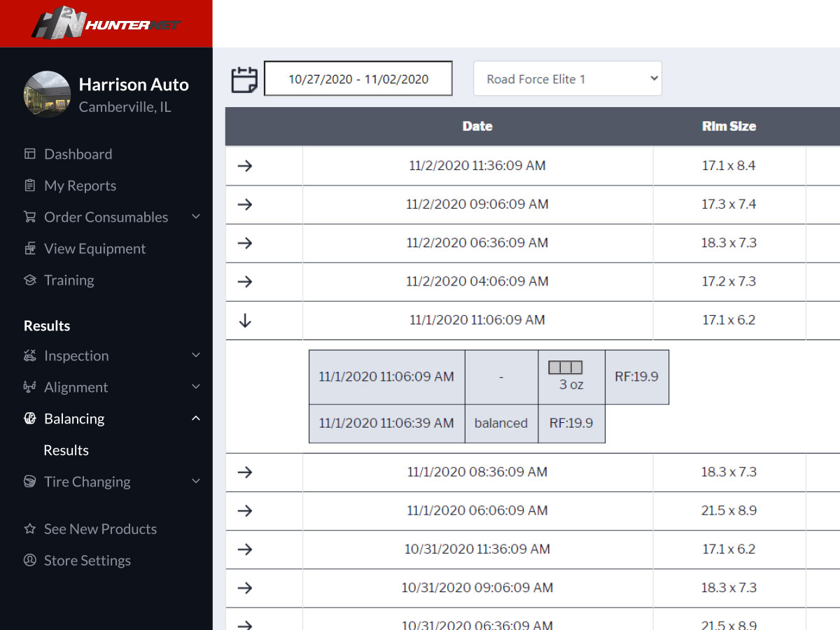Click the View Equipment icon
Screen dimensions: 840x630
click(x=29, y=248)
